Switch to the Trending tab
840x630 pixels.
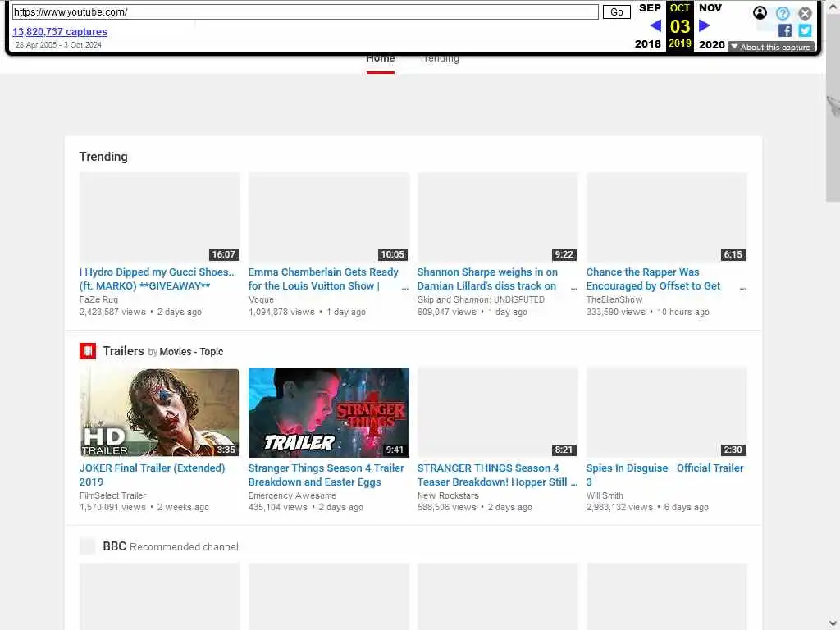coord(440,58)
